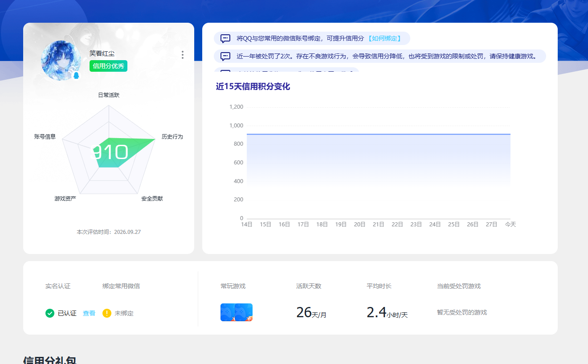This screenshot has width=588, height=364.
Task: Click the username 笑看红尘
Action: coord(102,53)
